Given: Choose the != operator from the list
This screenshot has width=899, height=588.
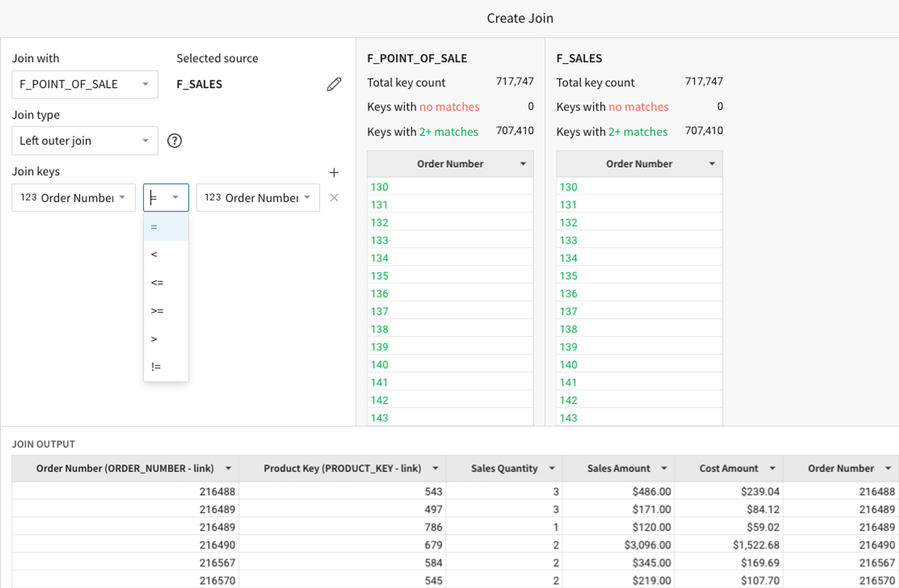Looking at the screenshot, I should [166, 367].
